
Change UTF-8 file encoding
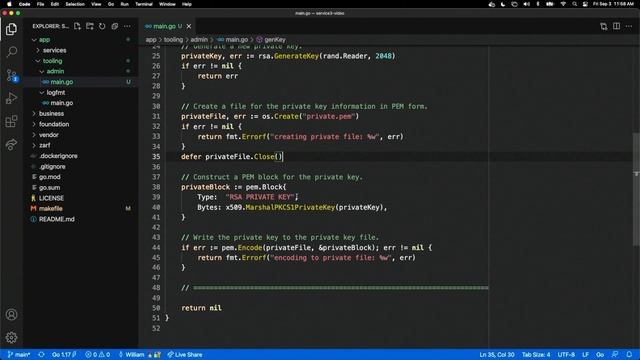pyautogui.click(x=566, y=355)
